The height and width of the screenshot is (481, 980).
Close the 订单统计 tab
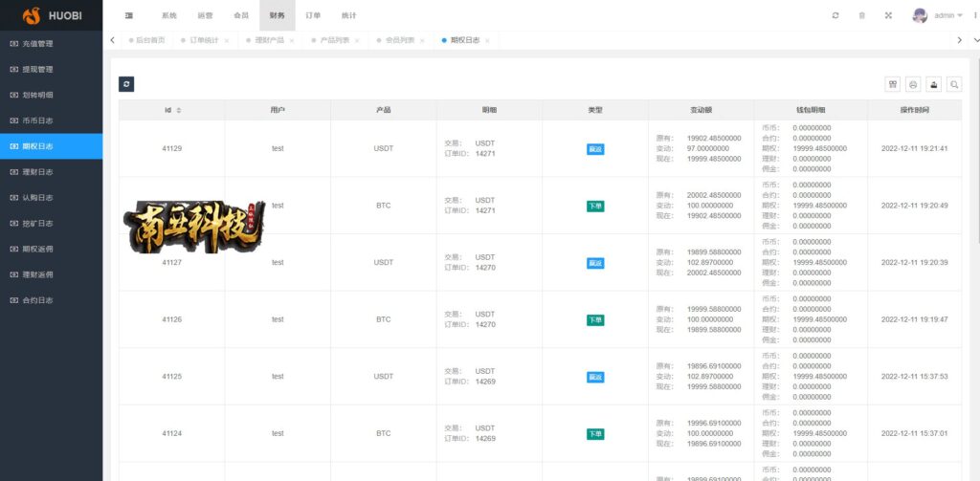click(x=226, y=40)
